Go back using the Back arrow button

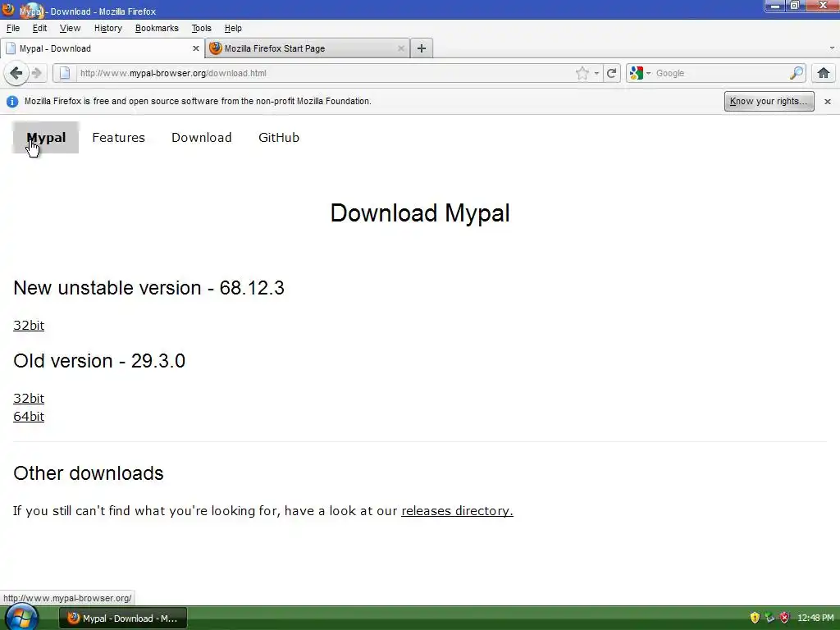(x=16, y=73)
